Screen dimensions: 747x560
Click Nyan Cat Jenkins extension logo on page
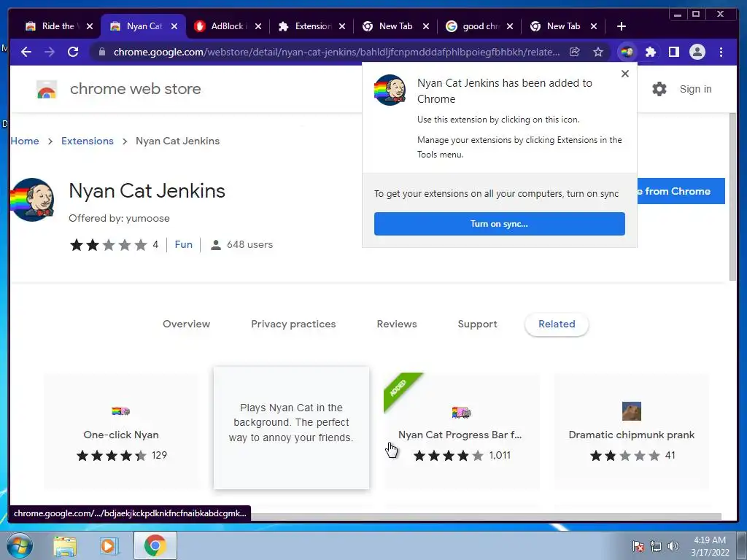(x=32, y=200)
